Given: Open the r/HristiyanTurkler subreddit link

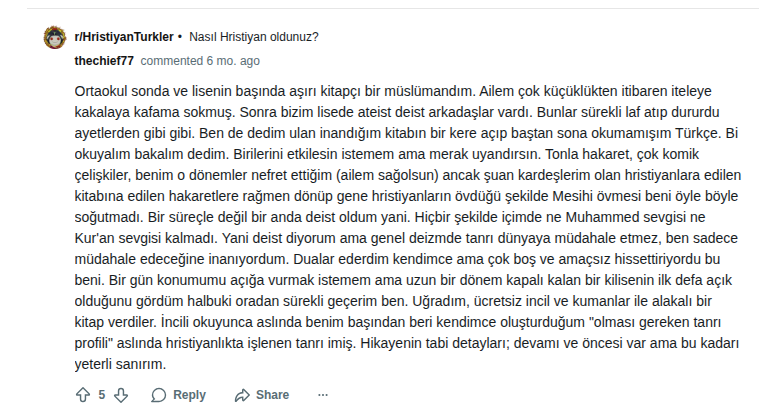Looking at the screenshot, I should (123, 38).
